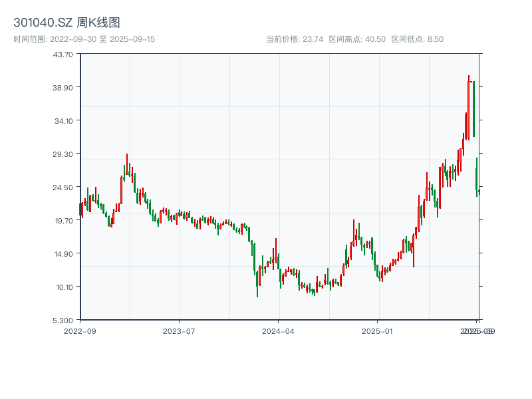Click the 34.10 y-axis label
The image size is (532, 399).
pos(63,121)
